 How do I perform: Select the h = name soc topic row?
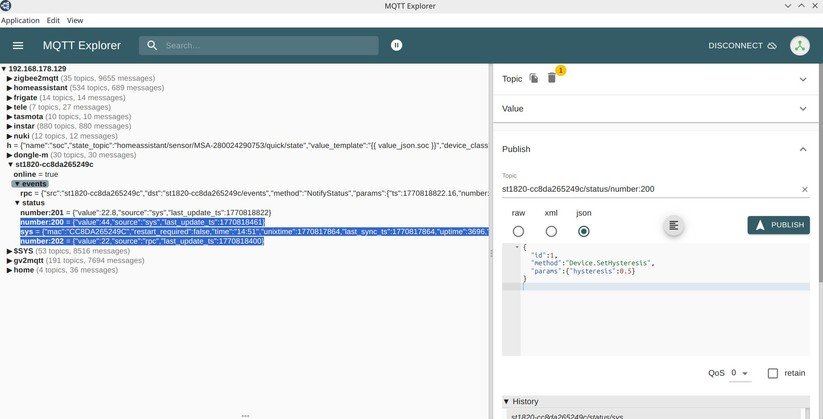(248, 145)
